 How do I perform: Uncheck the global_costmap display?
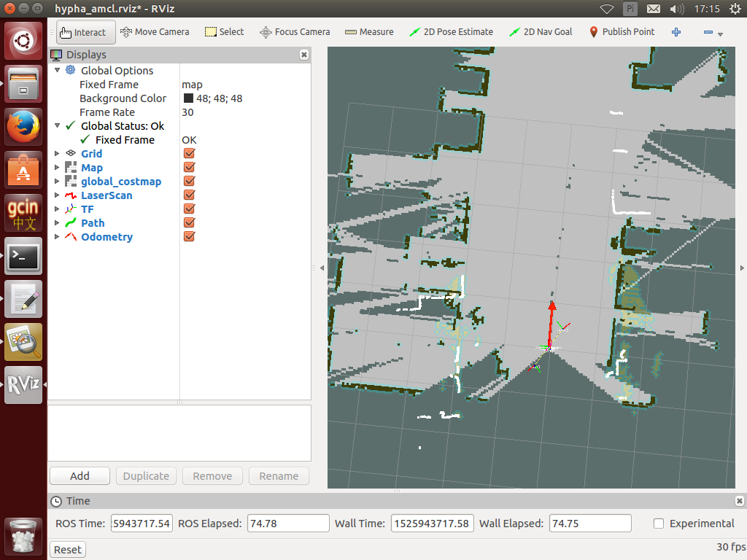click(x=189, y=182)
